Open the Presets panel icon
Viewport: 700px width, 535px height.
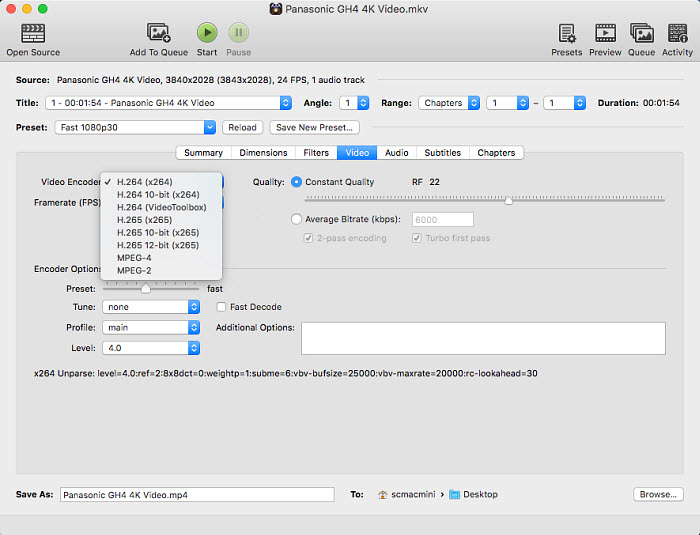click(567, 33)
